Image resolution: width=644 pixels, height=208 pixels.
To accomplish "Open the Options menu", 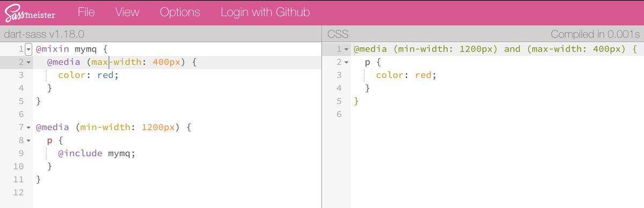I will tap(180, 12).
